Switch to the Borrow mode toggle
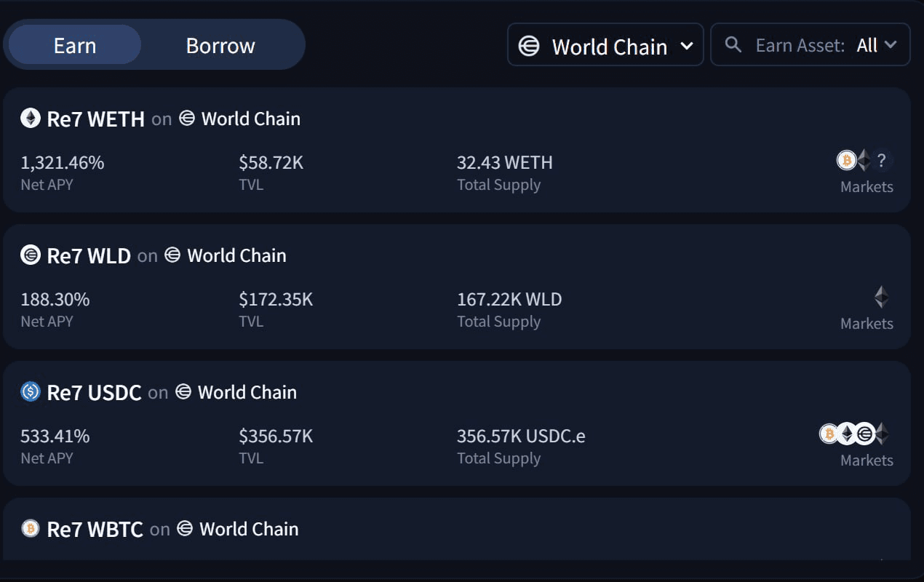The height and width of the screenshot is (582, 924). [x=220, y=45]
